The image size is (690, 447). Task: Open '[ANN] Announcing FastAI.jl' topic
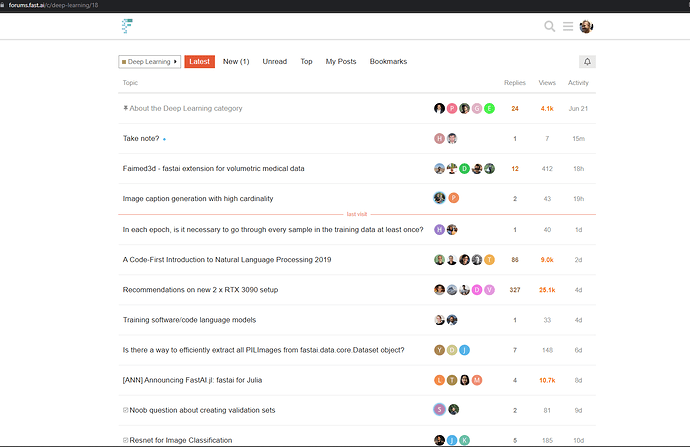pos(194,380)
